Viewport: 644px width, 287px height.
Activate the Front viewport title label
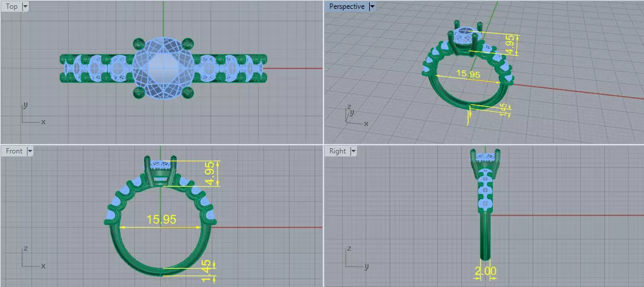coord(14,151)
